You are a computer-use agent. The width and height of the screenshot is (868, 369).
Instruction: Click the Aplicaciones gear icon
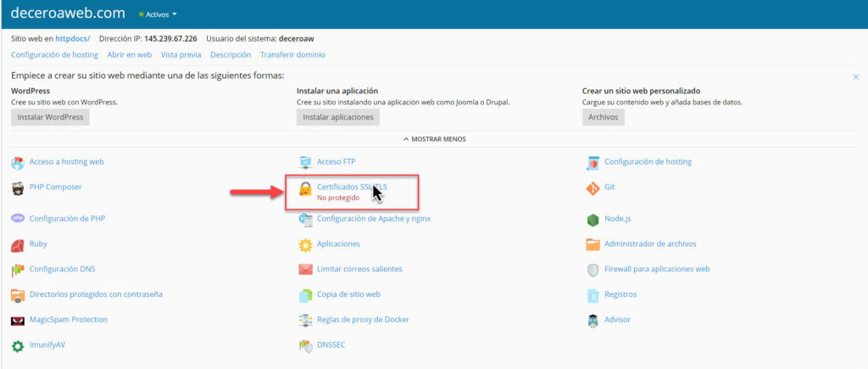(x=305, y=244)
